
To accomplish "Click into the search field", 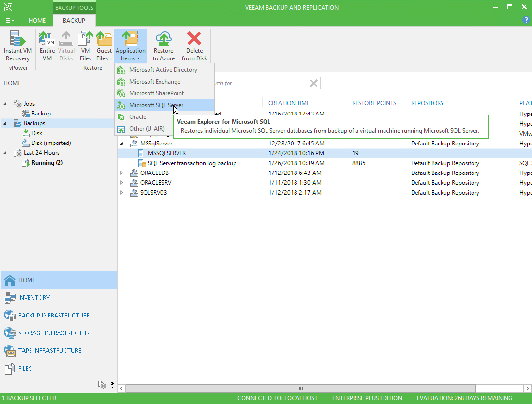I will [x=261, y=83].
